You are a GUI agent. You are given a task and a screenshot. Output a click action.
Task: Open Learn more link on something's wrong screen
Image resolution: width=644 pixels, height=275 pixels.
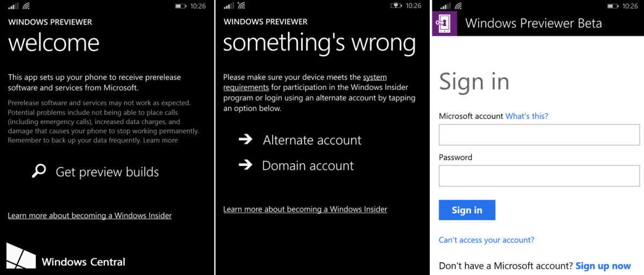coord(305,209)
